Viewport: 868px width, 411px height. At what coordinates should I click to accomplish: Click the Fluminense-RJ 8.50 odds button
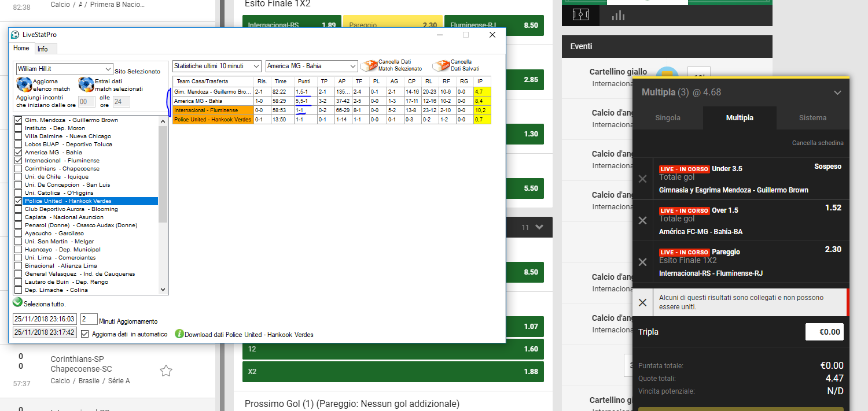[x=494, y=25]
